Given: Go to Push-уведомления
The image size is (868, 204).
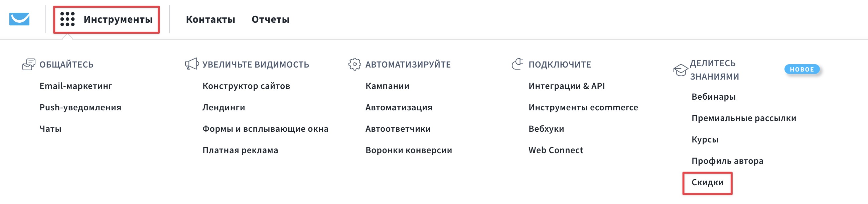Looking at the screenshot, I should (80, 108).
